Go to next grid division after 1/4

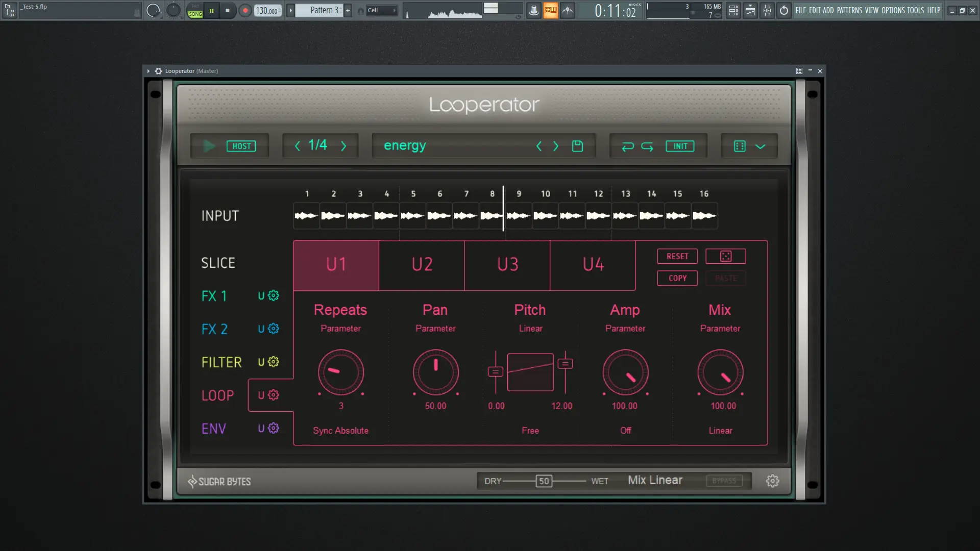click(344, 146)
